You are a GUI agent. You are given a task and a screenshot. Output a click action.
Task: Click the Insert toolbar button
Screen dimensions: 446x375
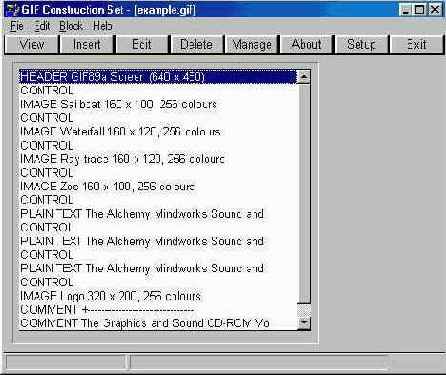(87, 45)
